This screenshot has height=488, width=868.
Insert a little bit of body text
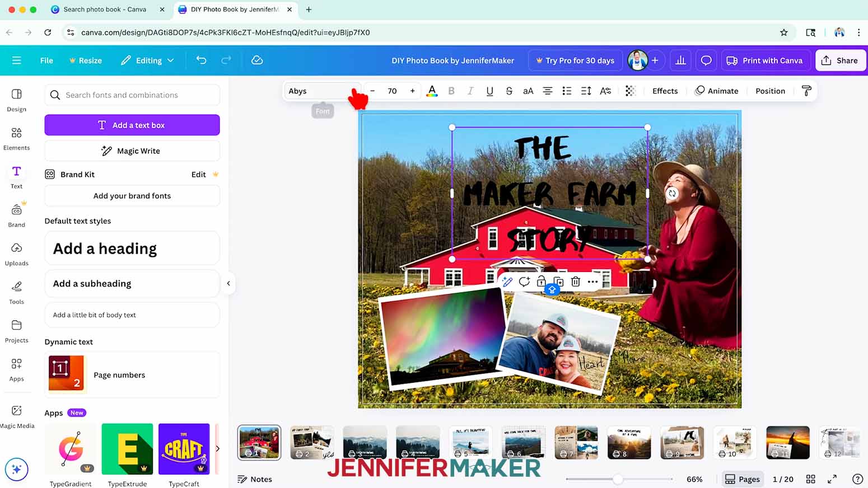[132, 315]
